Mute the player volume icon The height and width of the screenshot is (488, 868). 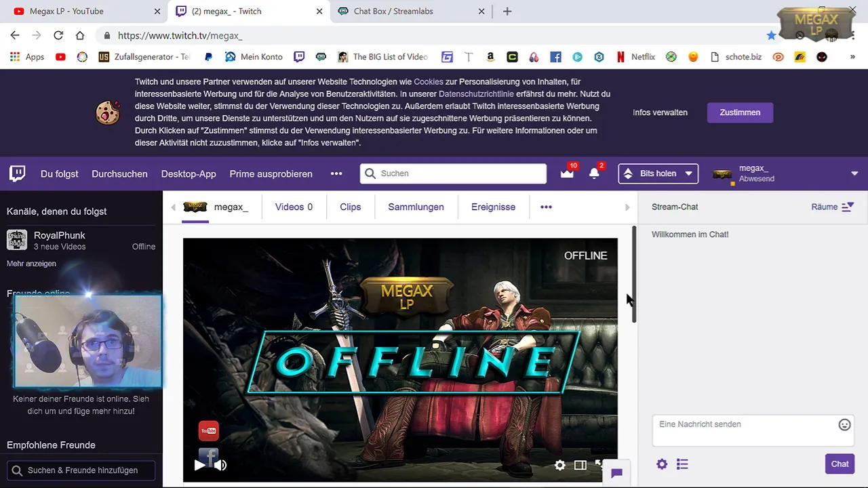coord(220,465)
